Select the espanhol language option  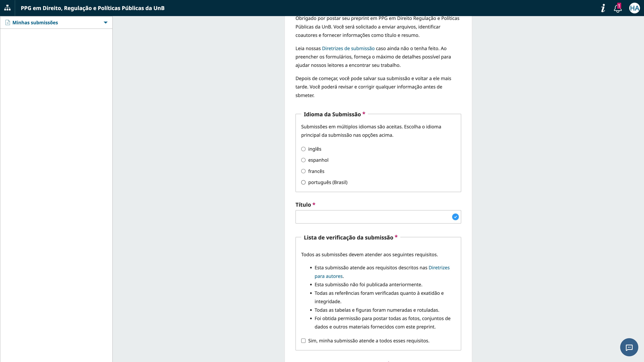[304, 160]
